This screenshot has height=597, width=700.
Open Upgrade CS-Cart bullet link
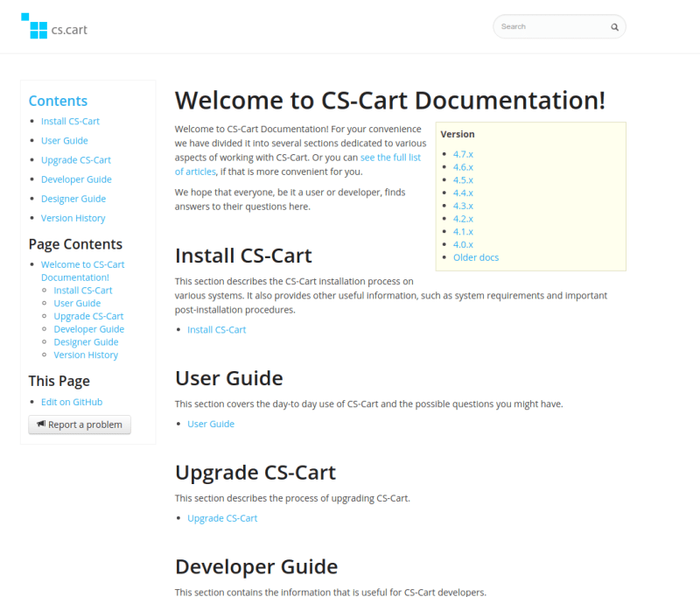click(x=222, y=517)
